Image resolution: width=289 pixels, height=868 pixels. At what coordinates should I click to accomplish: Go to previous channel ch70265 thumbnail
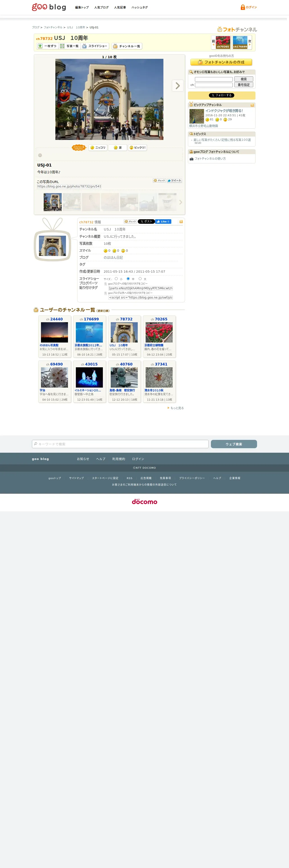click(223, 42)
